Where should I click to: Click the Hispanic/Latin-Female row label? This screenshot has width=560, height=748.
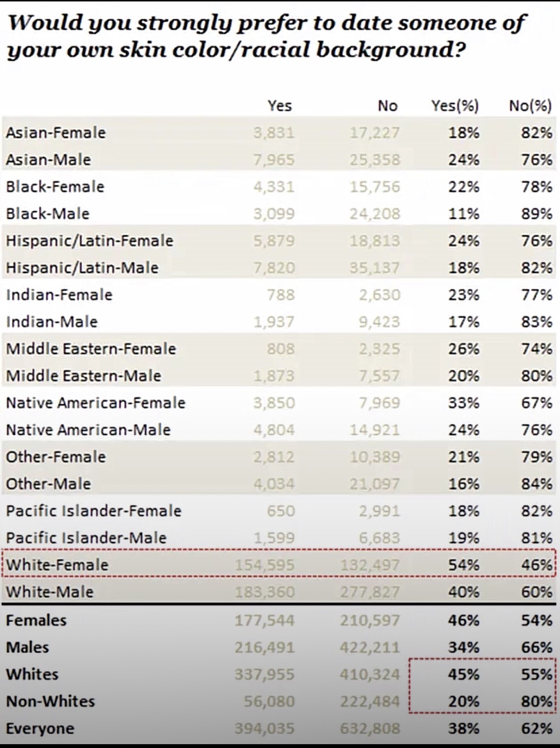(90, 241)
